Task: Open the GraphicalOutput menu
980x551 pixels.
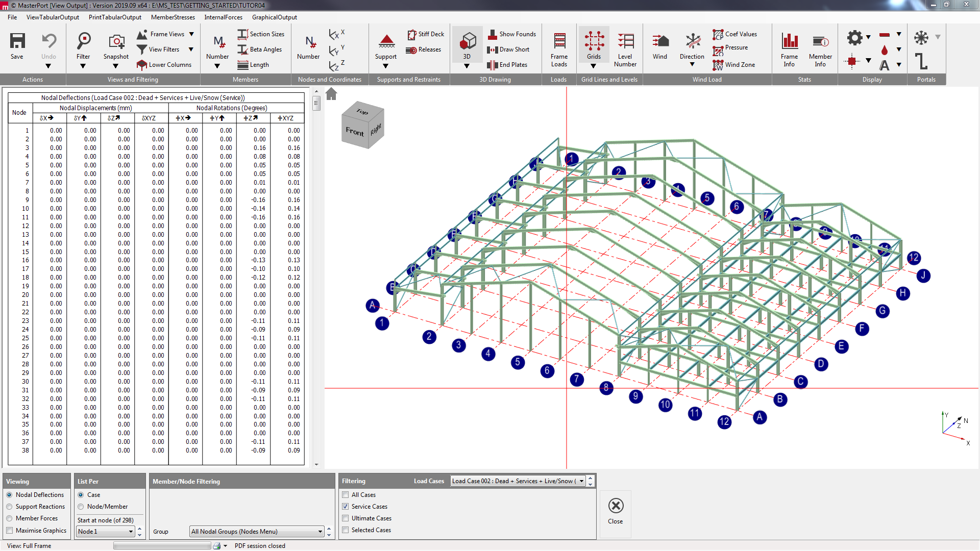Action: click(274, 17)
